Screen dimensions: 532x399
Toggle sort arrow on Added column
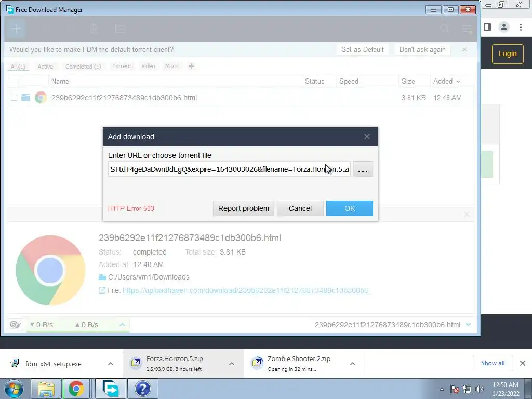coord(458,82)
